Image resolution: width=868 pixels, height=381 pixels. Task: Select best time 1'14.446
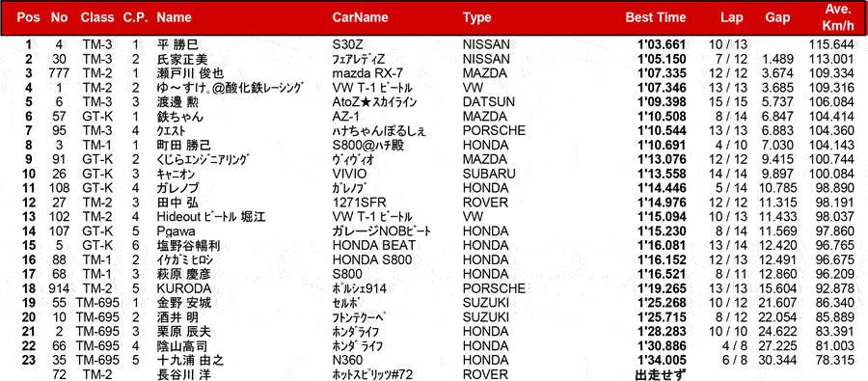pyautogui.click(x=662, y=188)
